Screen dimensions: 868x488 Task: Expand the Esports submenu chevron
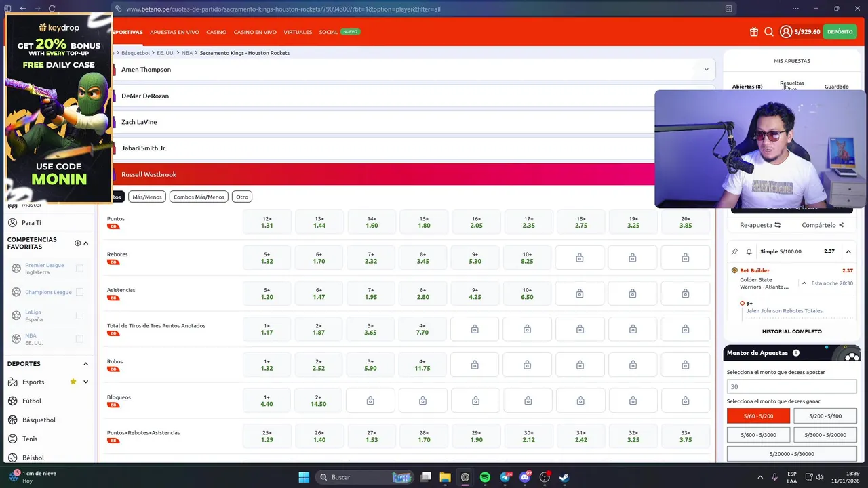(85, 382)
